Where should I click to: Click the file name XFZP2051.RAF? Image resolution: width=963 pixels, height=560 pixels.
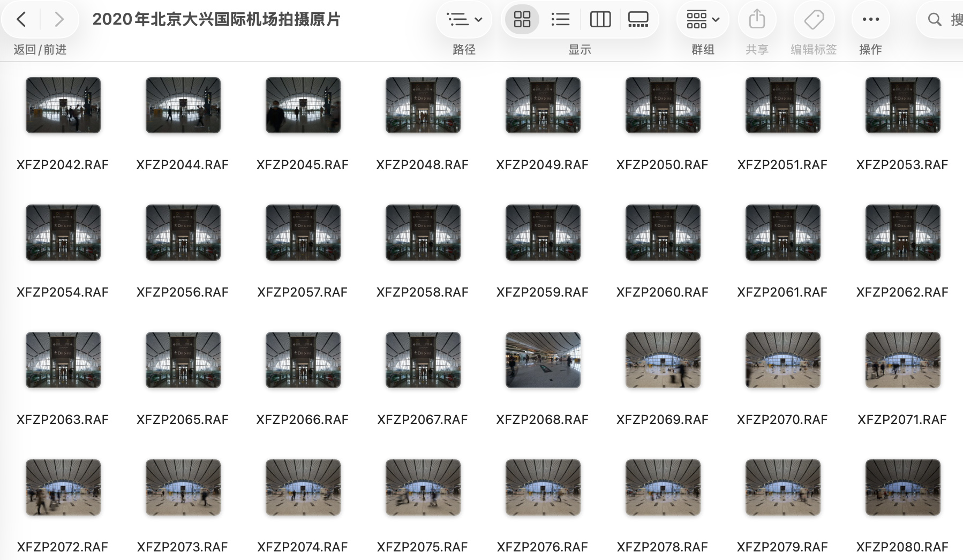783,165
